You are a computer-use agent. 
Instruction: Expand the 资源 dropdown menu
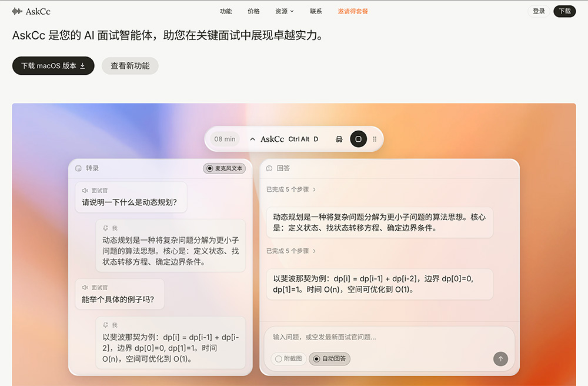[284, 11]
